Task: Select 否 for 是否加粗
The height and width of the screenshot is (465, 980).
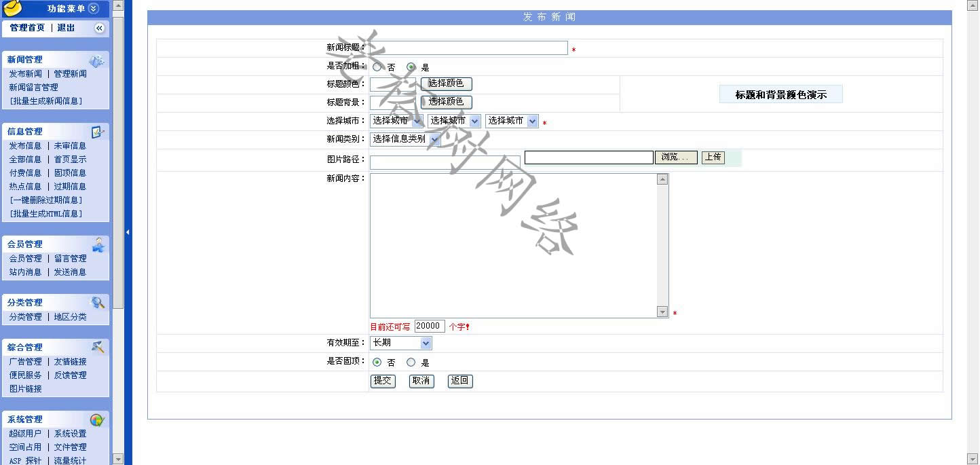Action: (x=377, y=67)
